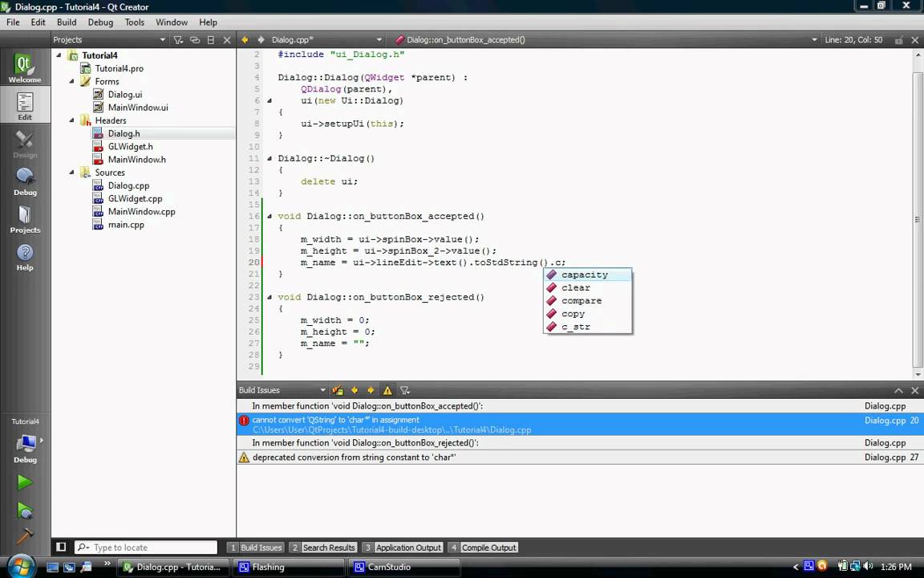This screenshot has height=578, width=924.
Task: Click the Type to locate field
Action: 146,547
